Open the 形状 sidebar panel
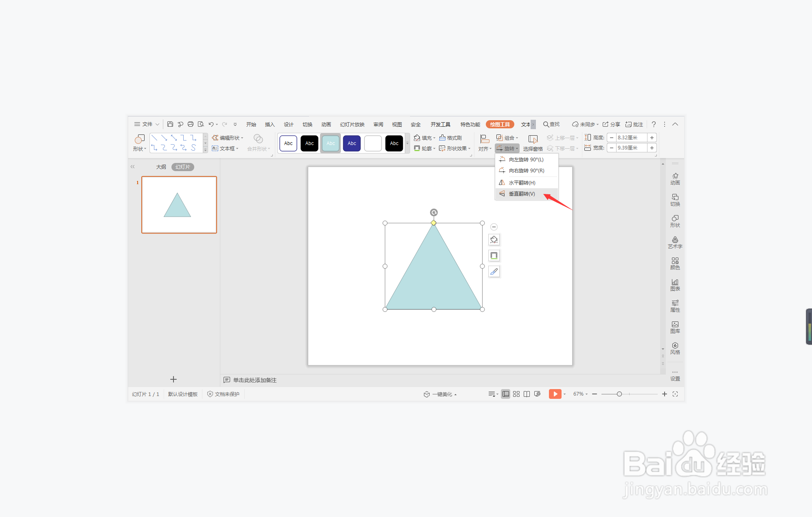 [675, 221]
